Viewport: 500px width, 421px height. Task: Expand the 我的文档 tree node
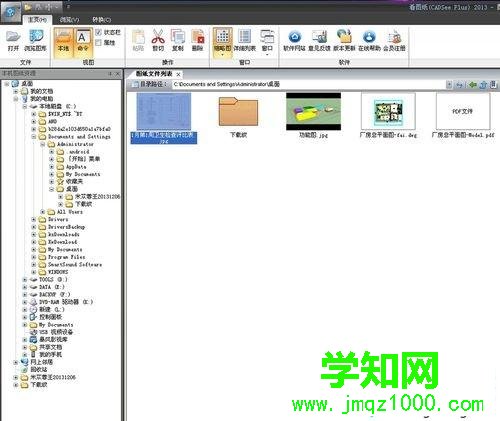16,91
